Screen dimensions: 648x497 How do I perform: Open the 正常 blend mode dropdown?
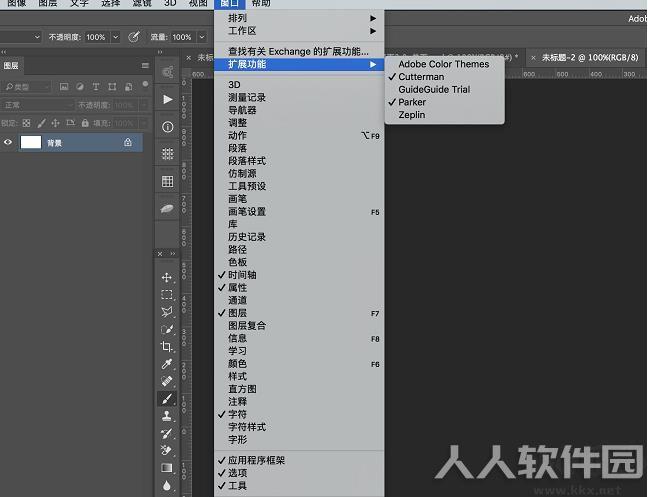point(37,105)
